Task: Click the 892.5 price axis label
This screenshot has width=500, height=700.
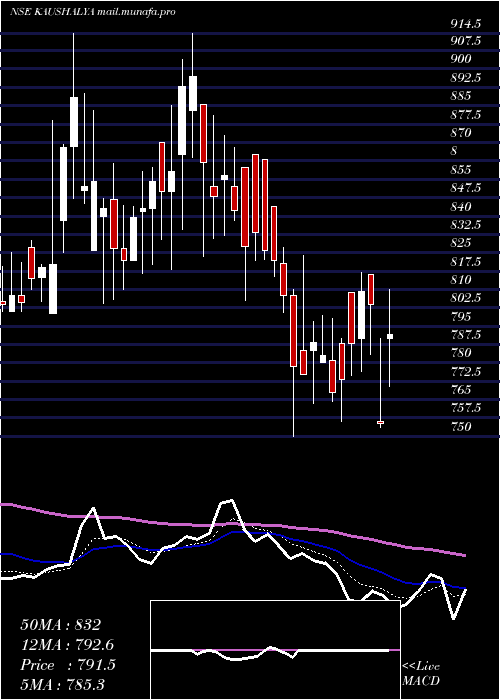Action: pyautogui.click(x=466, y=78)
